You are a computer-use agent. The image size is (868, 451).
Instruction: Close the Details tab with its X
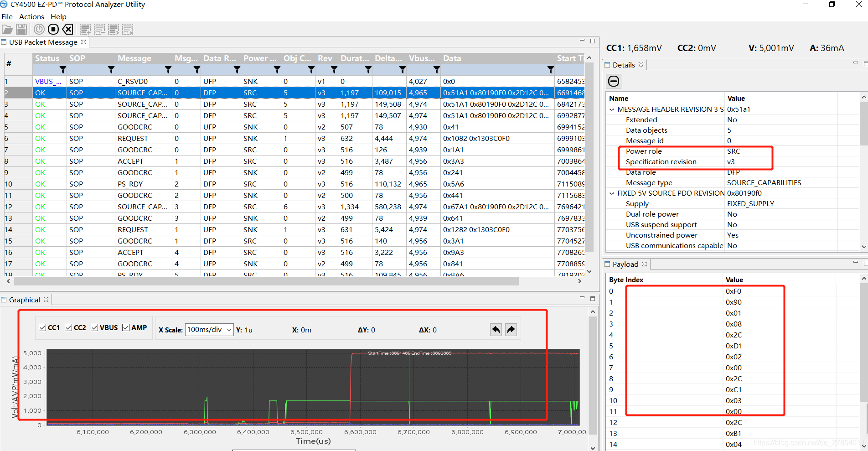click(x=641, y=65)
